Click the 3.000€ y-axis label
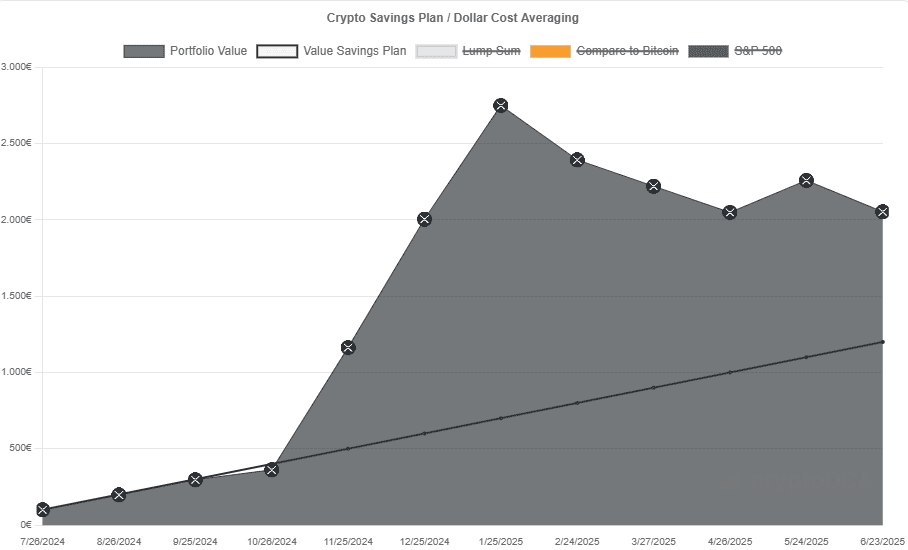 [x=16, y=67]
